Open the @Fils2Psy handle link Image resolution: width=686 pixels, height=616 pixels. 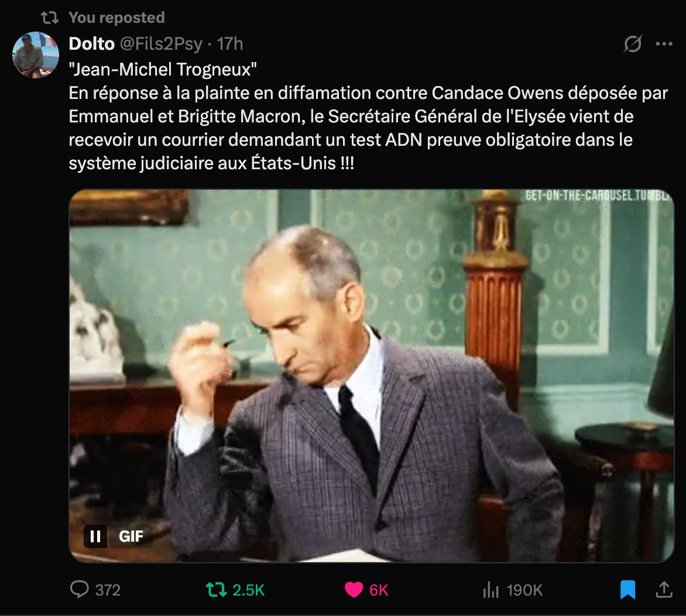coord(161,44)
